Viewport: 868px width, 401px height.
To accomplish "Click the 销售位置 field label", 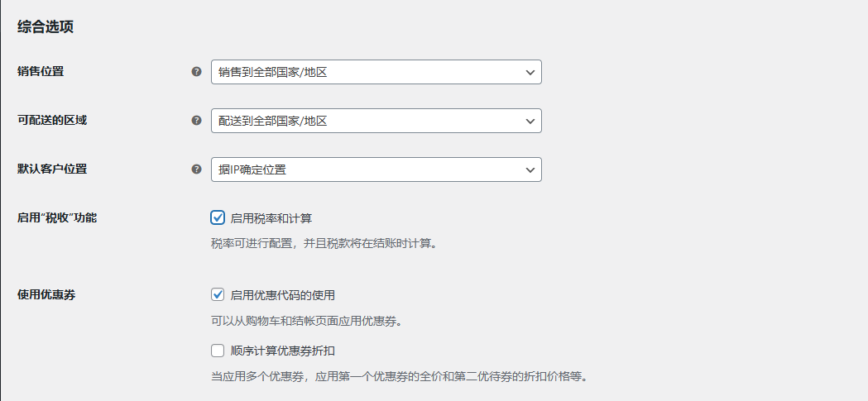I will [x=41, y=71].
